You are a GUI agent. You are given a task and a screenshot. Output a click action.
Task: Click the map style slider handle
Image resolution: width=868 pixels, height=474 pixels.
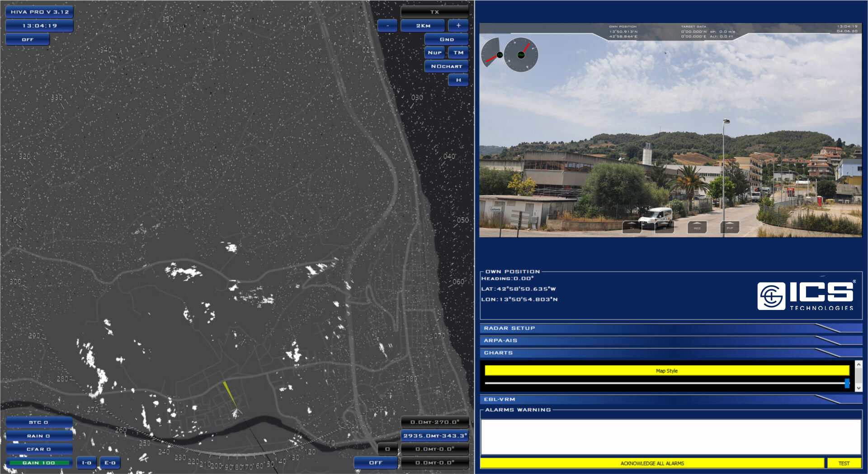click(x=847, y=383)
